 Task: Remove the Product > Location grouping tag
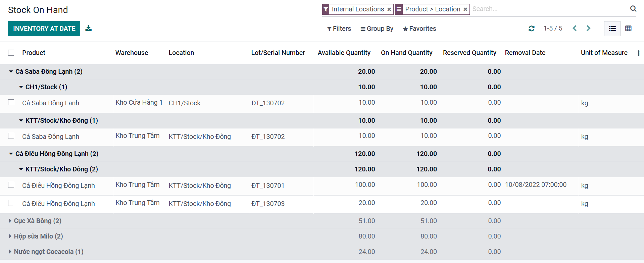[x=465, y=9]
